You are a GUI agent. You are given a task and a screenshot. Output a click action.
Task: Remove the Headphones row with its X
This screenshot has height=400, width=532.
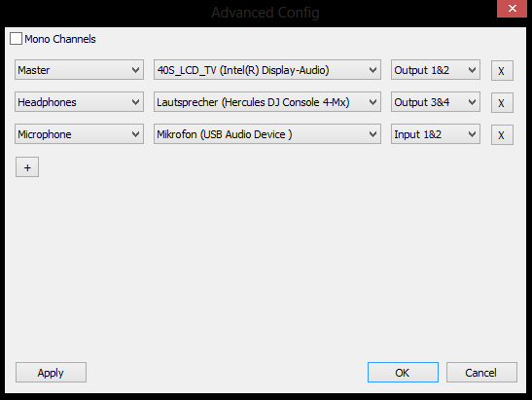coord(502,102)
